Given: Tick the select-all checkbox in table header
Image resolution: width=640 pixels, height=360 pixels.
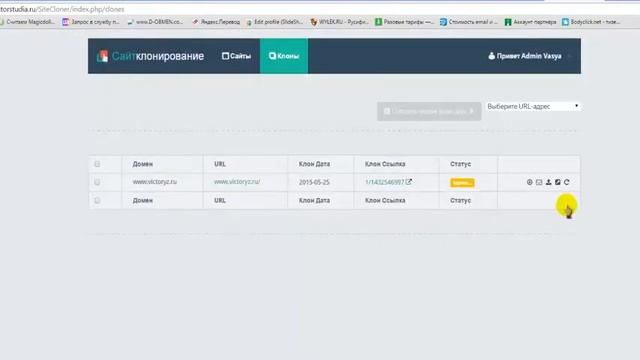Looking at the screenshot, I should 97,164.
